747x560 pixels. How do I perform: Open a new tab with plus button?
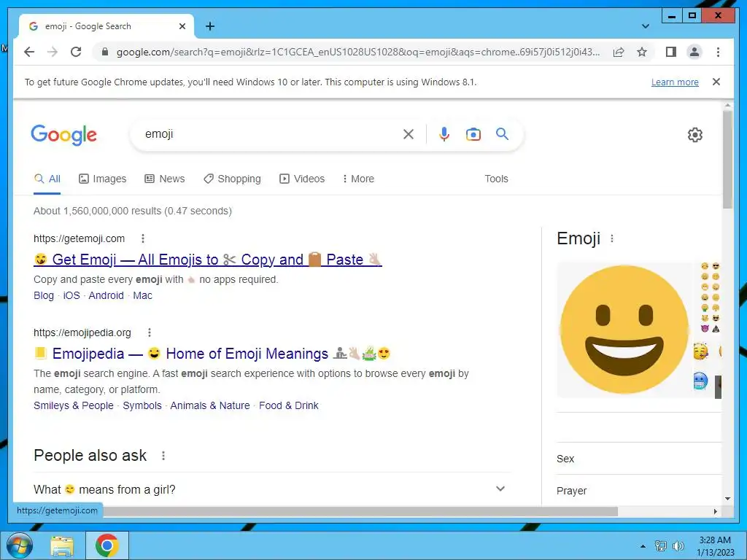210,26
